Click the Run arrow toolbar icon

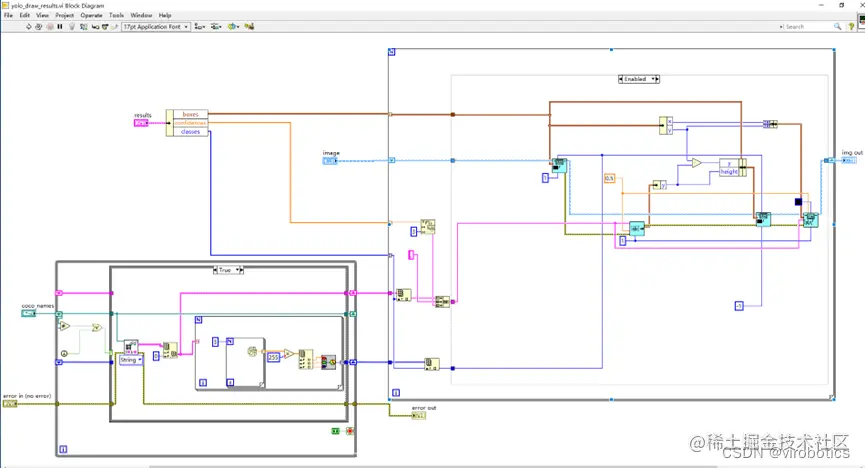click(x=28, y=26)
